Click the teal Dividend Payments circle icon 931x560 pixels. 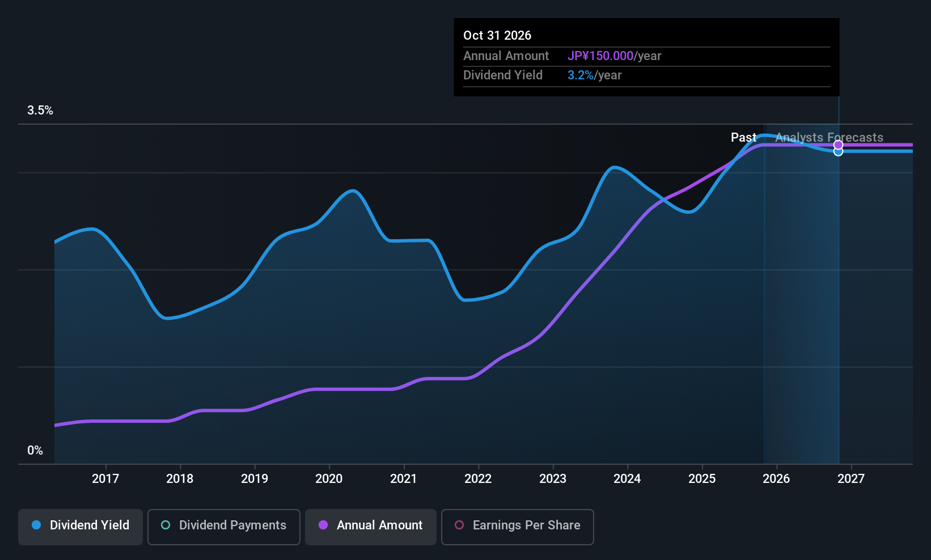click(x=165, y=525)
